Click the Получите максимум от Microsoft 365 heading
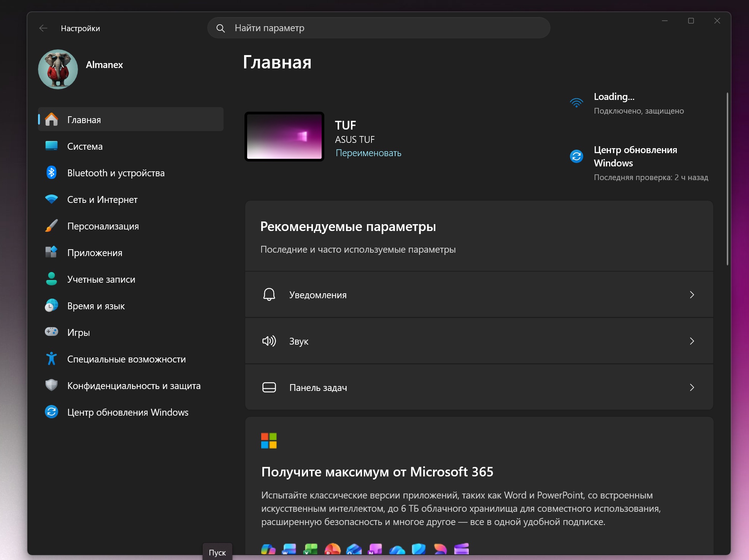Viewport: 749px width, 560px height. [x=377, y=472]
